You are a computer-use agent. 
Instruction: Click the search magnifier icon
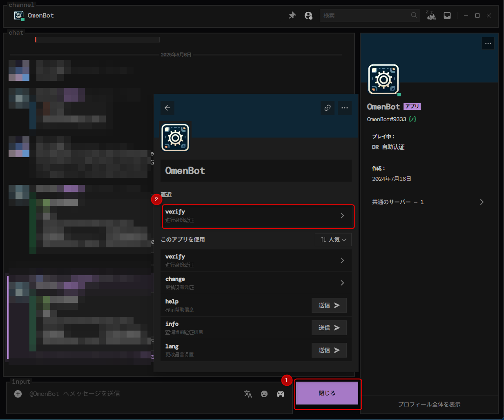point(414,15)
